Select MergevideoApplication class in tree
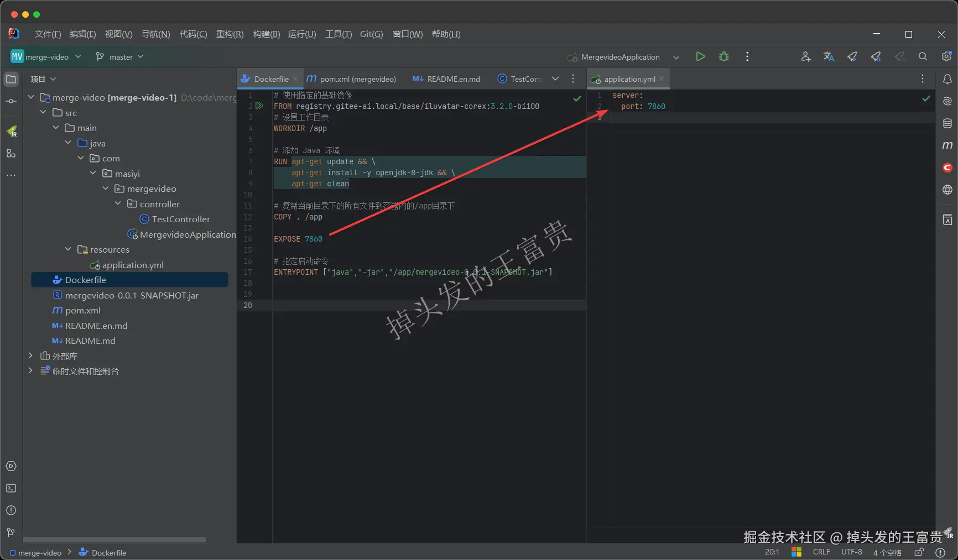Screen dimensions: 958x560 point(182,234)
